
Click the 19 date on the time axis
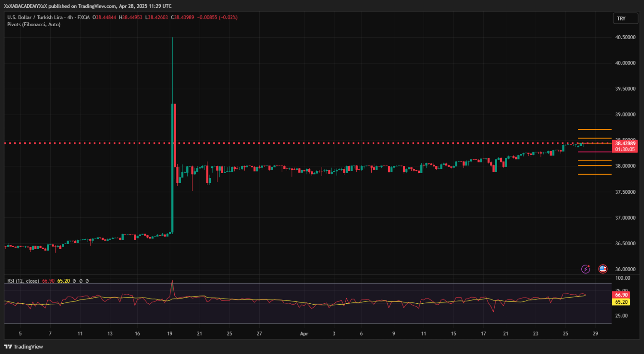170,334
